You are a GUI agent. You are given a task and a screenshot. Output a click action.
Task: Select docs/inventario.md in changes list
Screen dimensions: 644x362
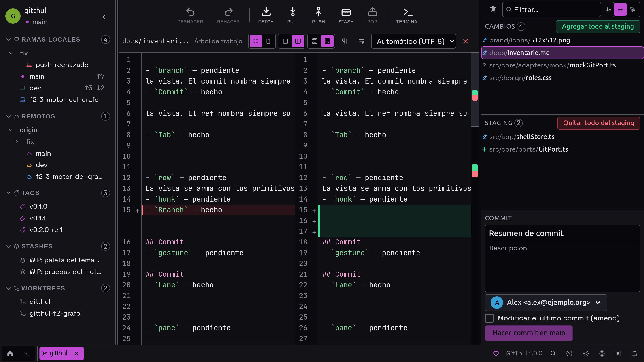pos(562,53)
